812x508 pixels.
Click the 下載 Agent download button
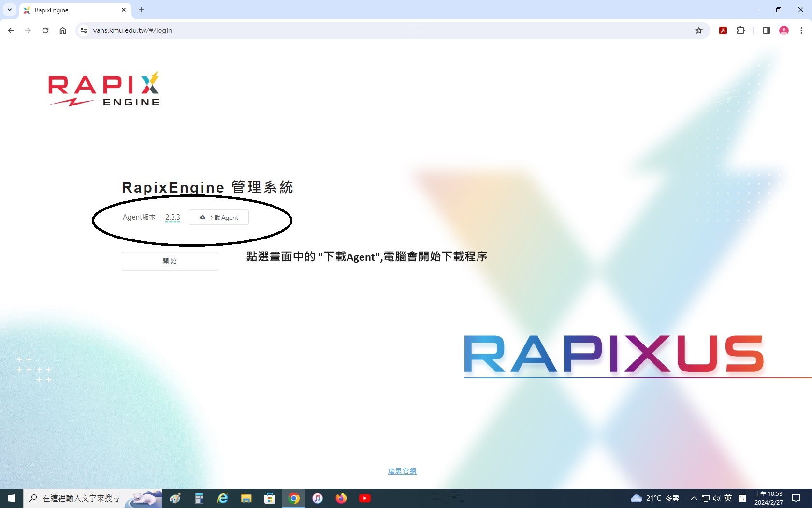219,217
